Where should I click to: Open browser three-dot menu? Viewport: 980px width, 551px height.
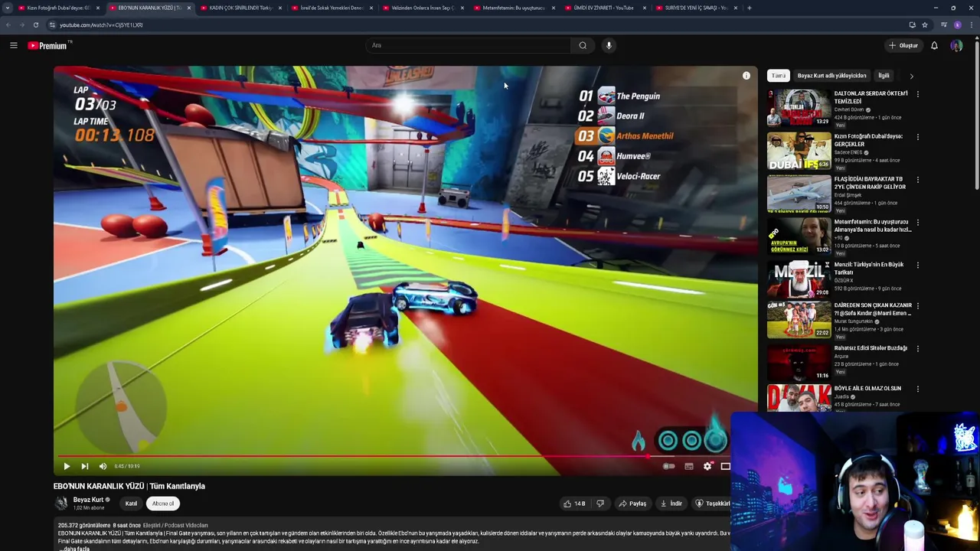tap(972, 24)
